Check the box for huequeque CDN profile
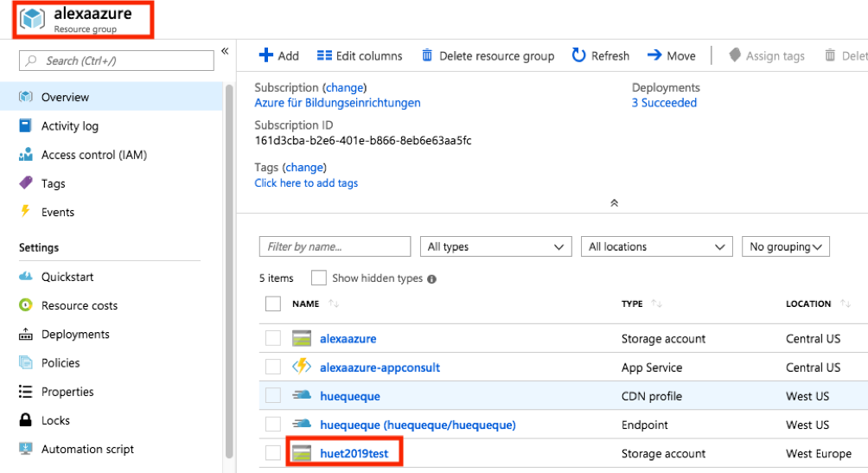 273,395
